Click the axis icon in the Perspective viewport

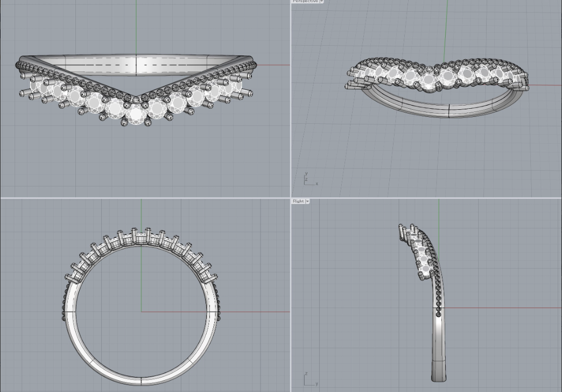click(x=311, y=179)
